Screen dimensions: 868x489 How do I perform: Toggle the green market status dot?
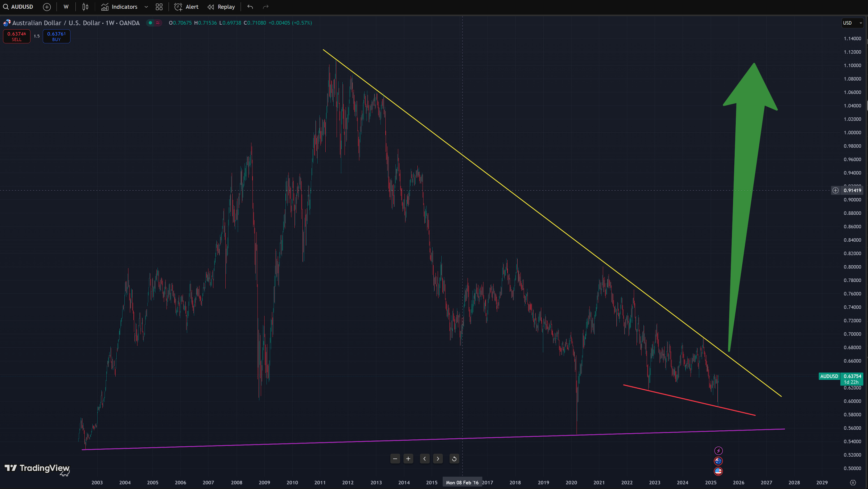click(150, 23)
